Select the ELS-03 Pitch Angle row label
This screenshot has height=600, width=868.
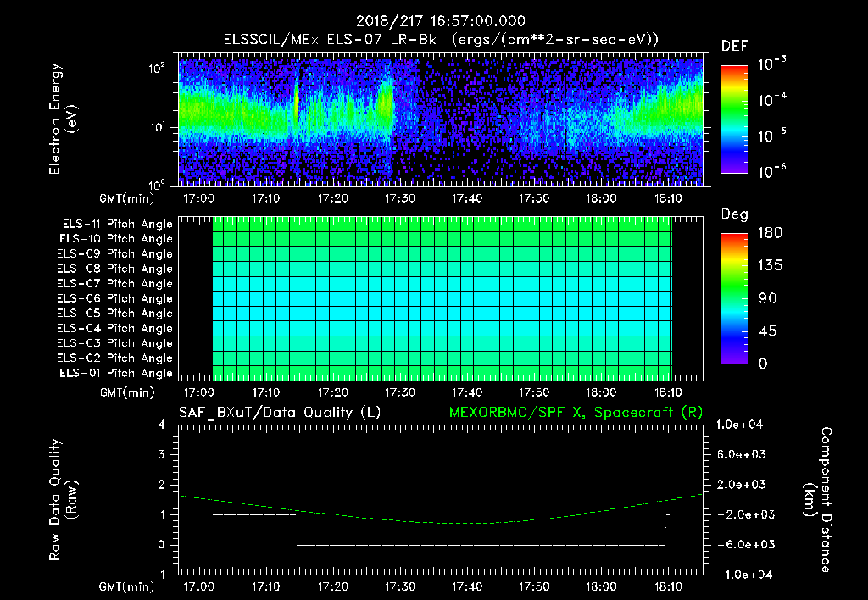tap(115, 344)
